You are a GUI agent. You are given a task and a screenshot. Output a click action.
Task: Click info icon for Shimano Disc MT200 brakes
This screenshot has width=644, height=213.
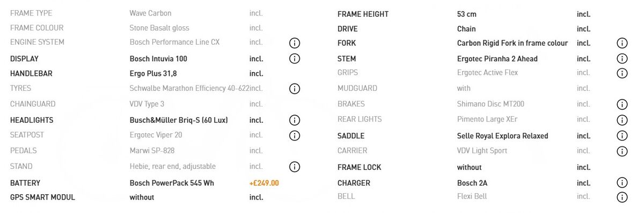(x=622, y=104)
